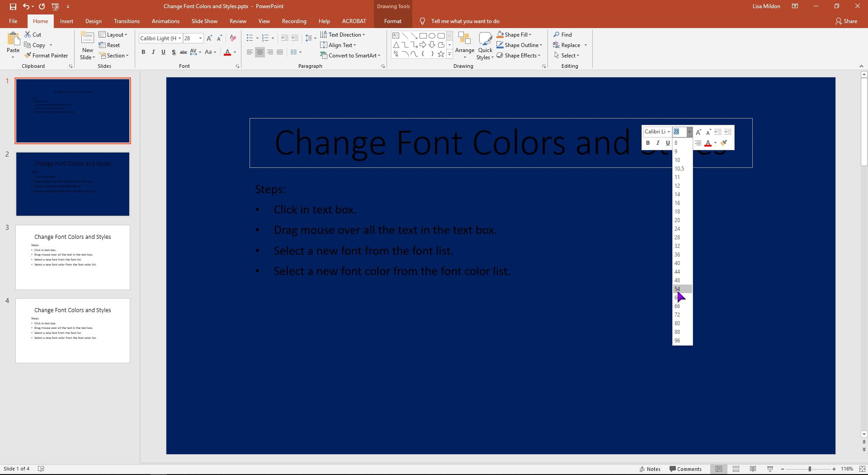Image resolution: width=868 pixels, height=475 pixels.
Task: Toggle Underline in the ribbon Font group
Action: 163,52
